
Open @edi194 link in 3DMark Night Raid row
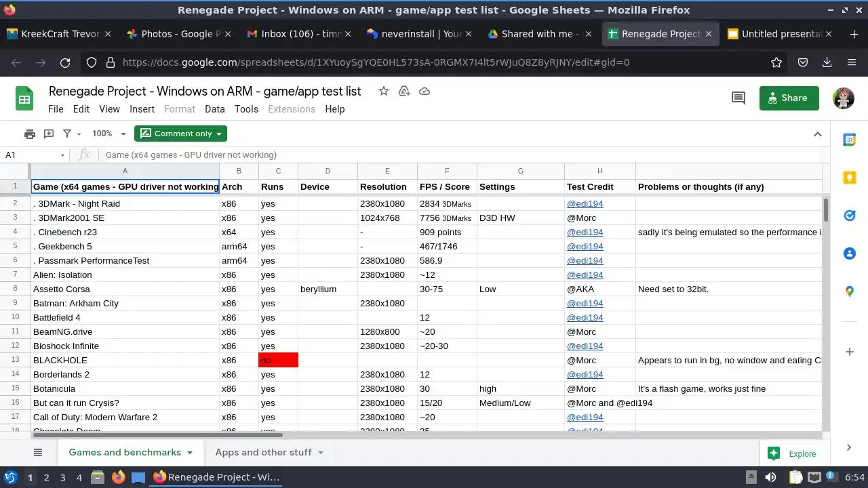coord(585,204)
